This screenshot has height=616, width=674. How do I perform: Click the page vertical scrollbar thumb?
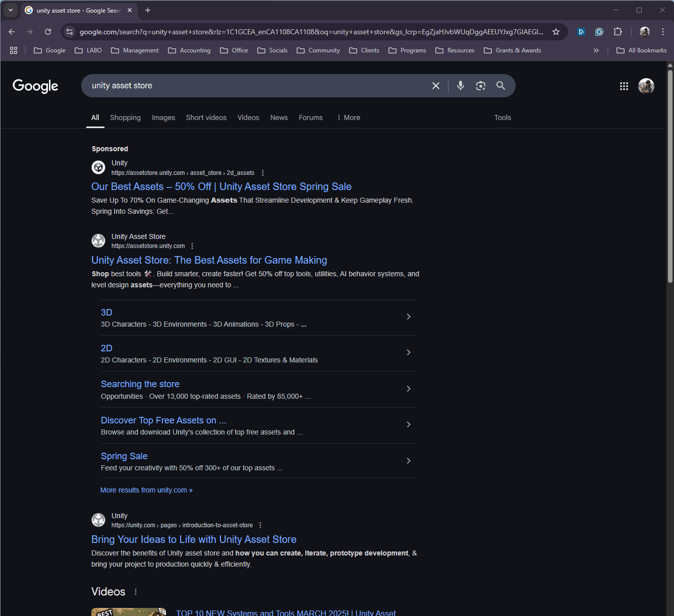(x=670, y=176)
